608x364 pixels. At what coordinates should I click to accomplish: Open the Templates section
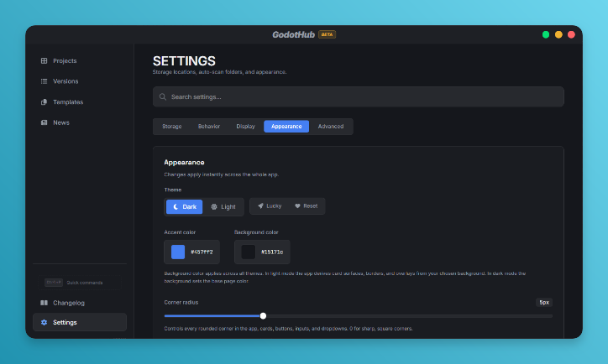pyautogui.click(x=62, y=102)
